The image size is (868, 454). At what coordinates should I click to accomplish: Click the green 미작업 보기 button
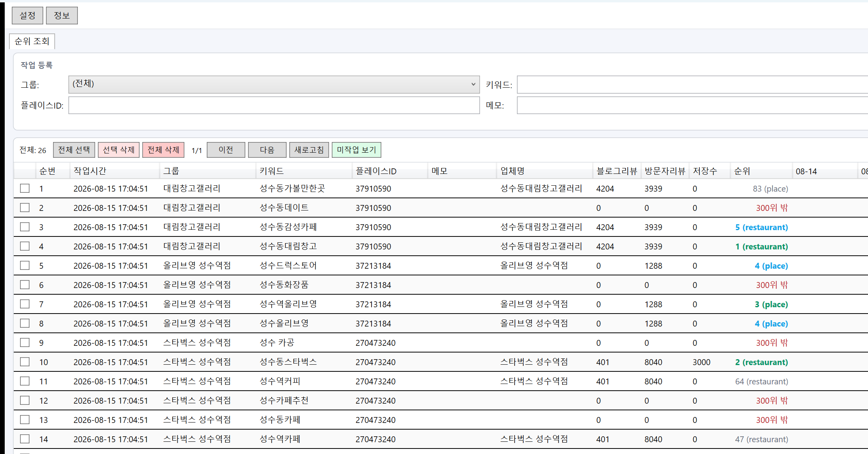pyautogui.click(x=357, y=150)
